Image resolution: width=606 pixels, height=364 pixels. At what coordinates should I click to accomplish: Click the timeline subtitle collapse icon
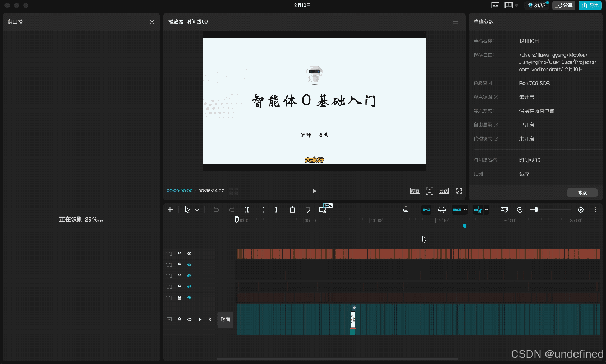tap(504, 209)
